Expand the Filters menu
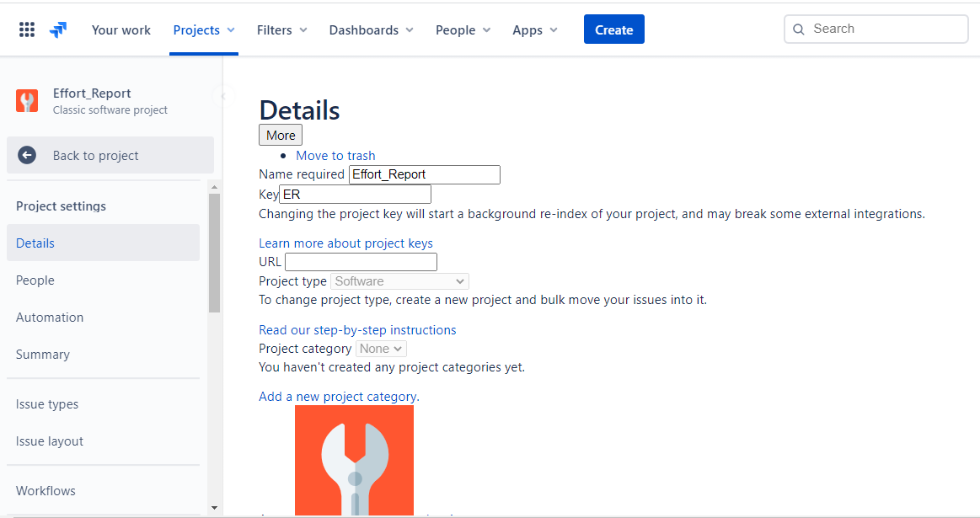The image size is (980, 518). click(x=282, y=30)
